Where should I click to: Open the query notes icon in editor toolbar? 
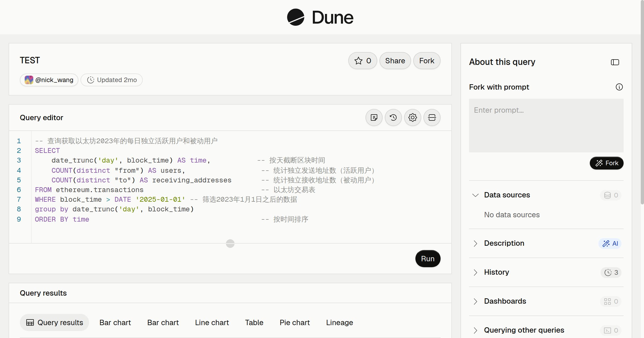point(374,117)
